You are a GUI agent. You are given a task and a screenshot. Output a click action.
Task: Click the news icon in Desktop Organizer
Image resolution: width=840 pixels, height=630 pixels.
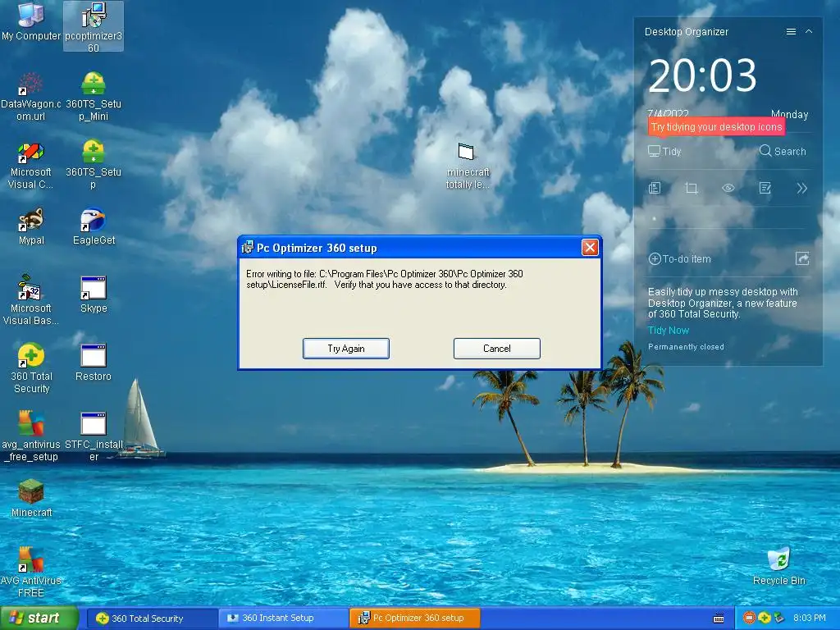point(655,188)
